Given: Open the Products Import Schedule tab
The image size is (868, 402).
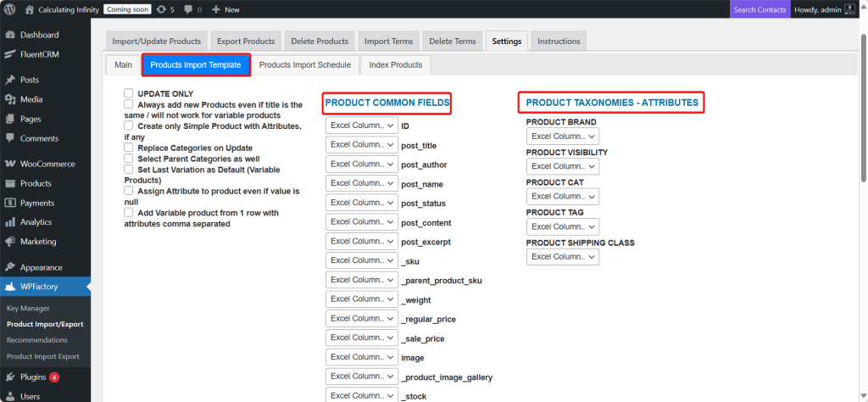Looking at the screenshot, I should pos(304,64).
